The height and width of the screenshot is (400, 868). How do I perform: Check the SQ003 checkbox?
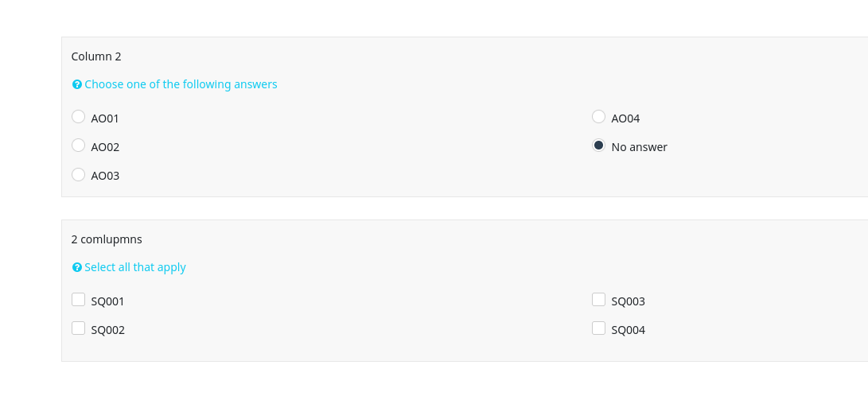pos(598,300)
